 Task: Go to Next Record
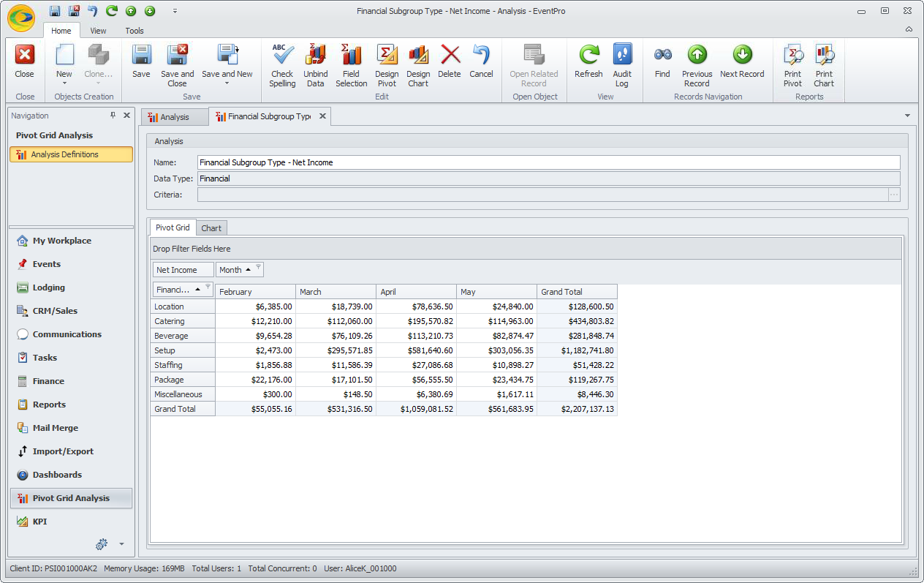[x=742, y=61]
